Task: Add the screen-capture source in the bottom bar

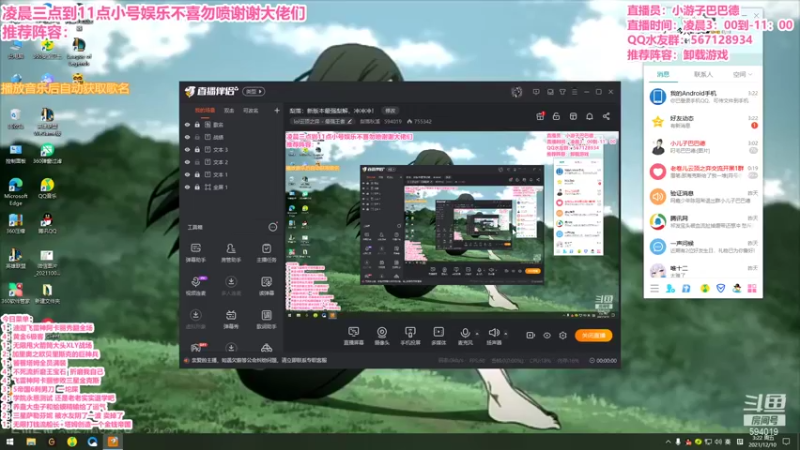Action: (354, 336)
